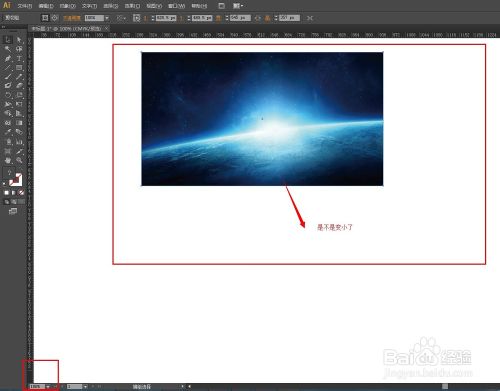Open the Edit menu
500x391 pixels.
coord(46,6)
